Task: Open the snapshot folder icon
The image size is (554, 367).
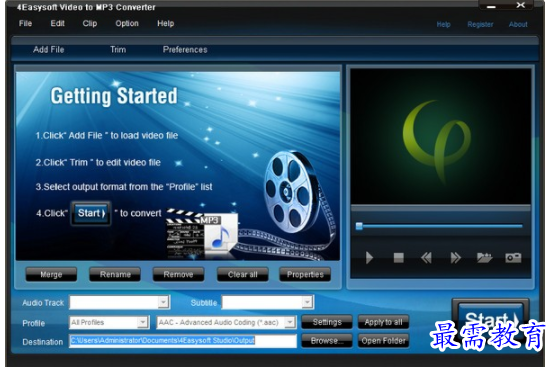Action: pyautogui.click(x=484, y=258)
